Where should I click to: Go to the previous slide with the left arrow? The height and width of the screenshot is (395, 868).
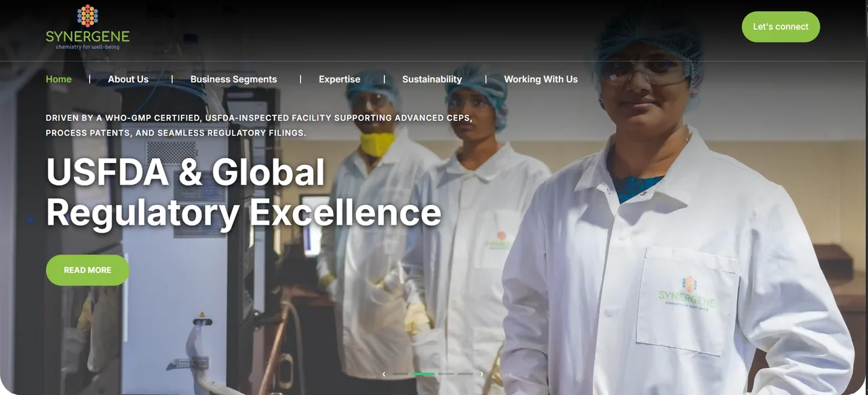point(384,374)
